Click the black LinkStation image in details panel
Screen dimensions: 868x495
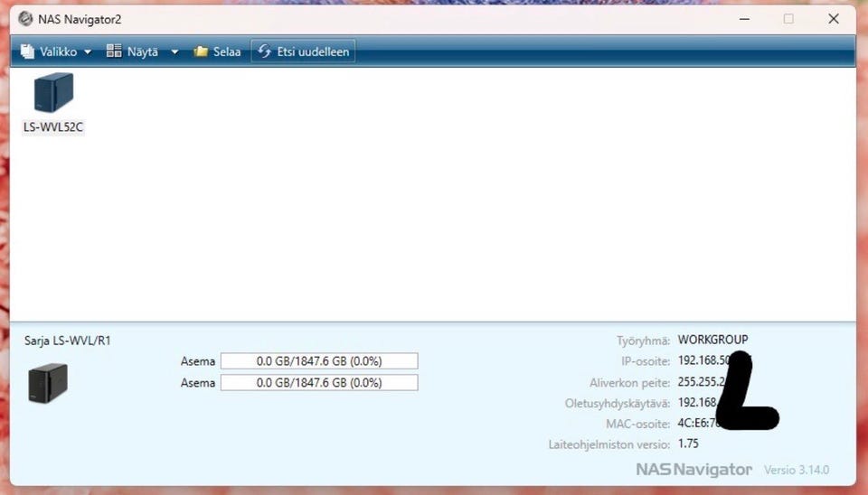coord(48,383)
